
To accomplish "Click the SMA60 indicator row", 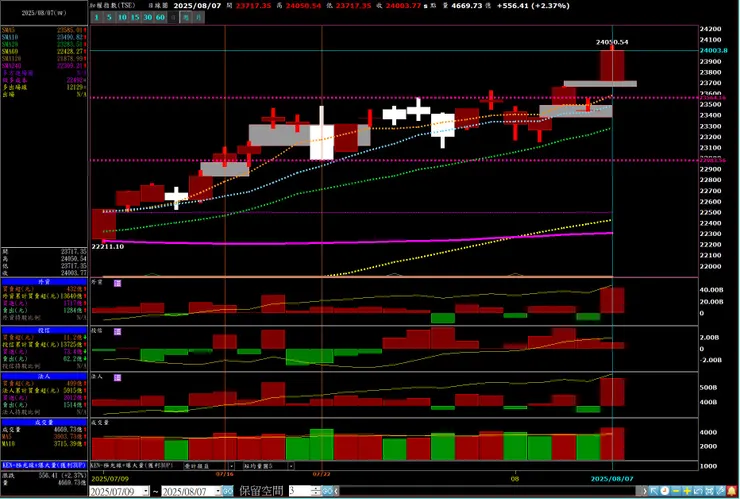I will (44, 51).
